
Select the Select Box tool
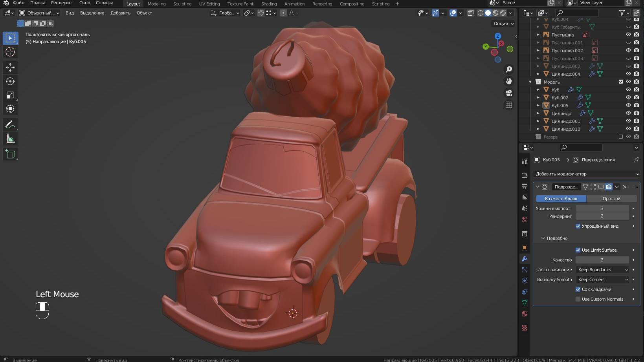[10, 38]
